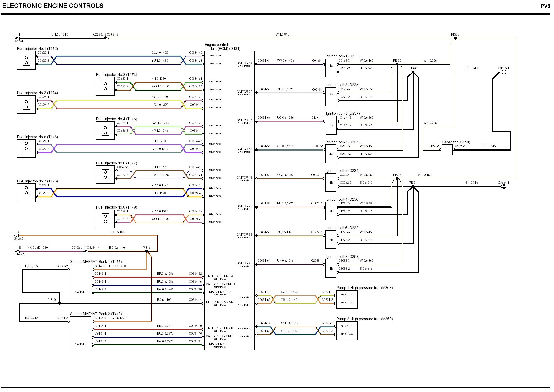
Task: Click the Sheet2 arrow labeled A
Action: (x=16, y=236)
